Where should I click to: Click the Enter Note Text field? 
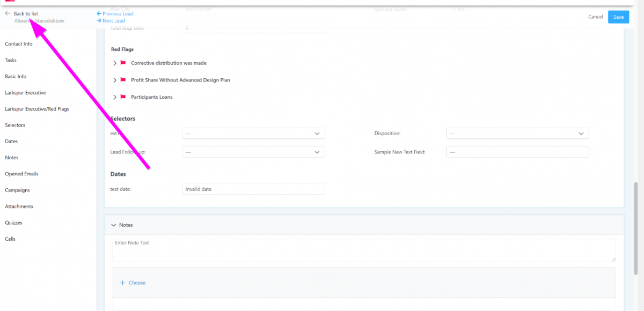coord(364,250)
